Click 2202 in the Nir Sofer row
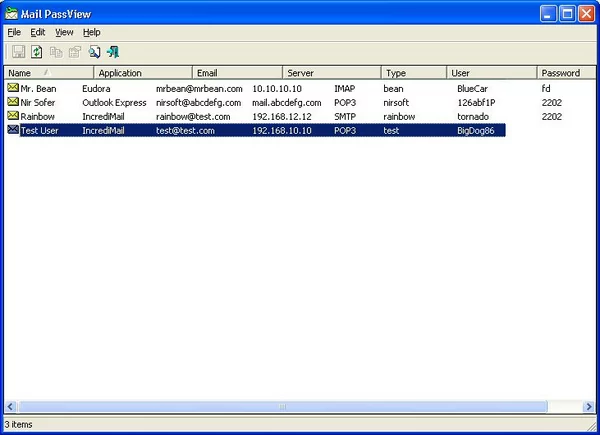 [x=552, y=103]
